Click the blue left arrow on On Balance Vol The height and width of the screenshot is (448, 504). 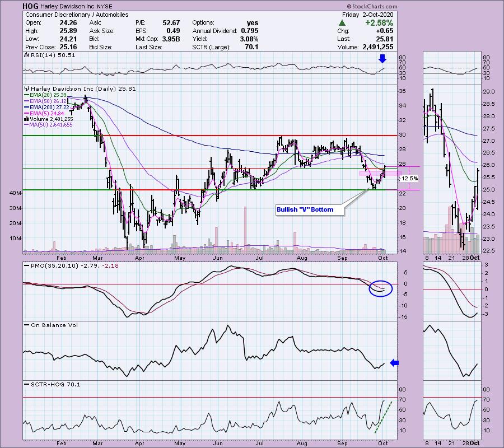pos(393,363)
